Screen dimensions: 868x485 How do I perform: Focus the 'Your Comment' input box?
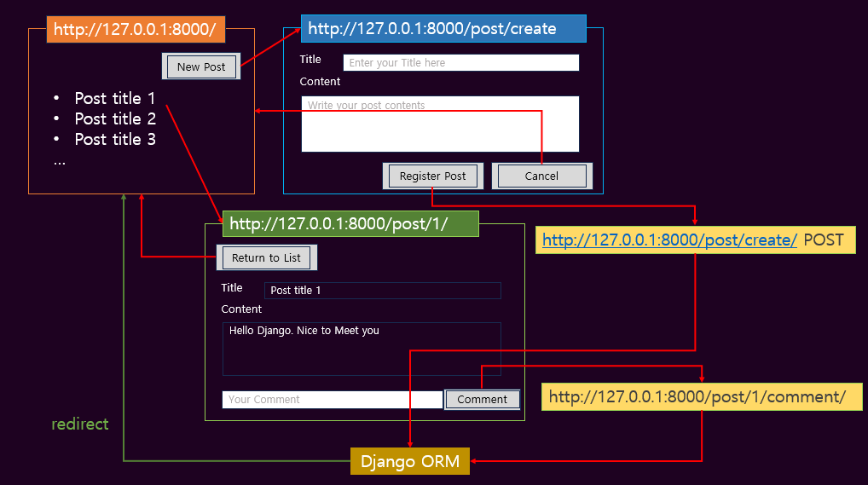click(x=333, y=399)
